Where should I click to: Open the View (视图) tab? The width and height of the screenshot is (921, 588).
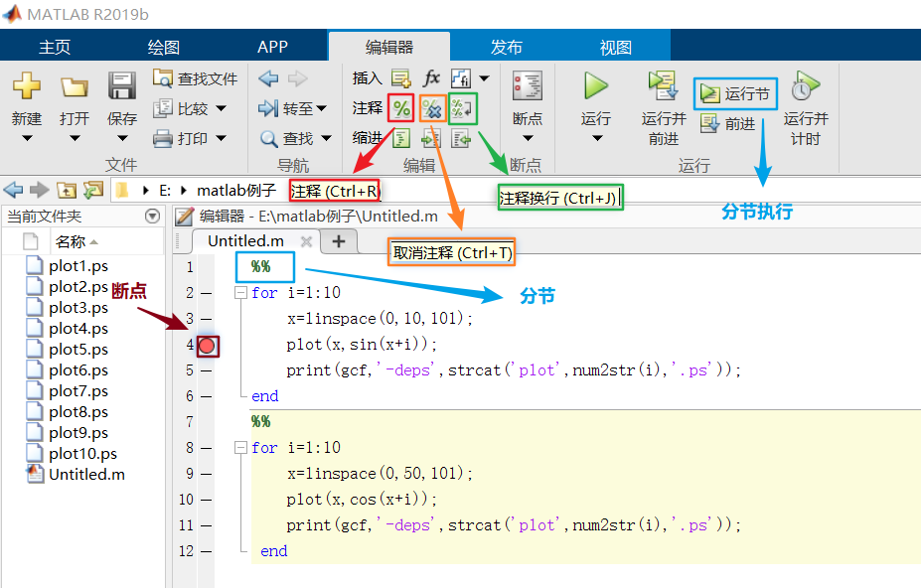pyautogui.click(x=615, y=47)
